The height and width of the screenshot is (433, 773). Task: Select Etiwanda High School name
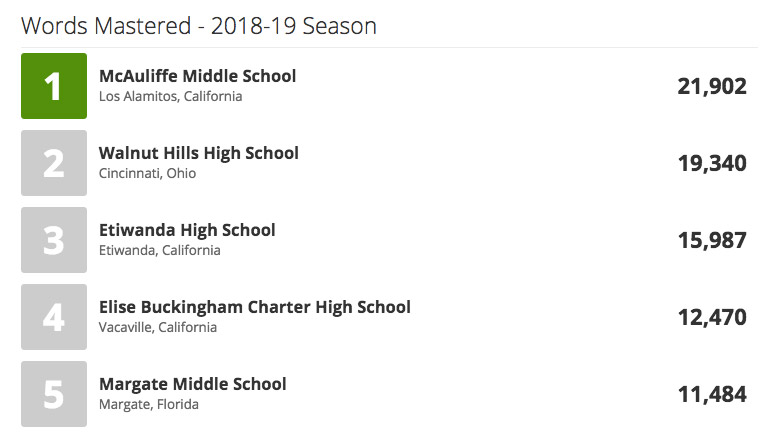187,230
